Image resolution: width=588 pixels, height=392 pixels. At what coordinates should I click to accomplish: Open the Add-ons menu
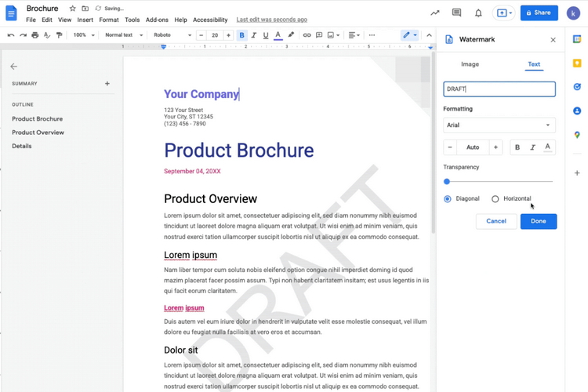(x=157, y=20)
